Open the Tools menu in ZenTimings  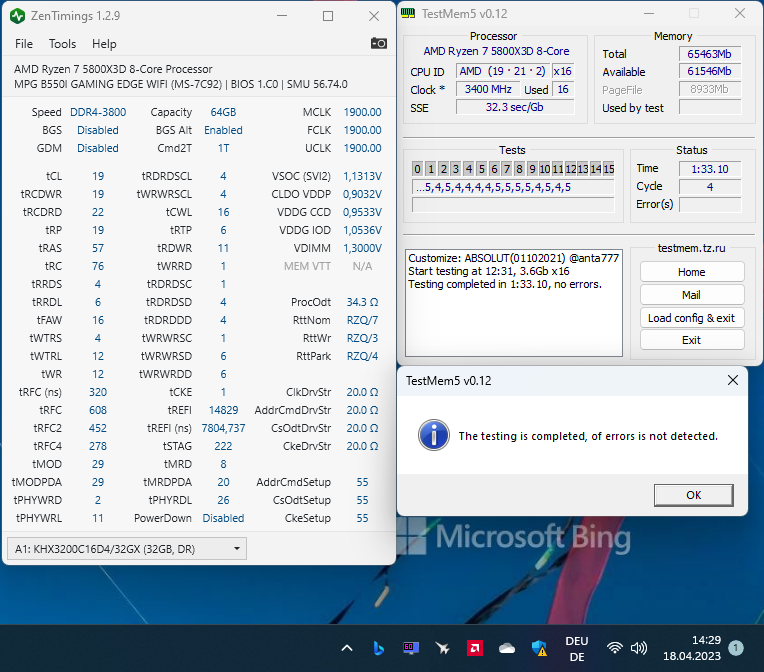pyautogui.click(x=62, y=44)
